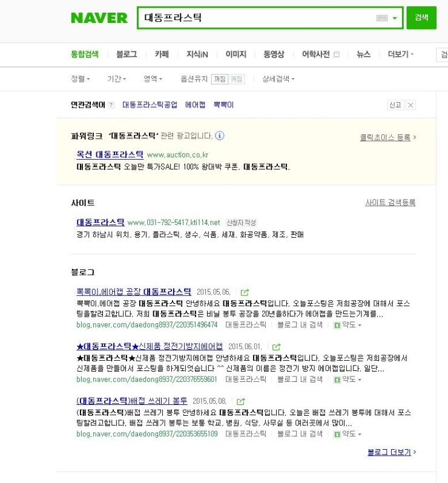The width and height of the screenshot is (448, 483).
Task: Switch to the 블로그 tab
Action: pos(127,54)
